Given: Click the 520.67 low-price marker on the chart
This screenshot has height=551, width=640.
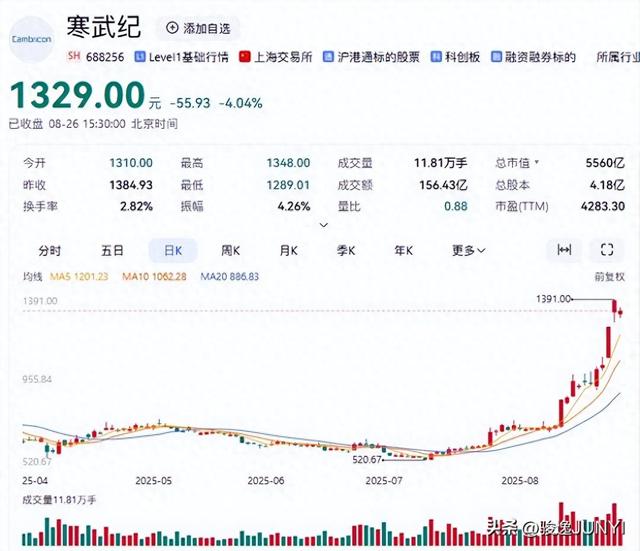Looking at the screenshot, I should [x=367, y=460].
